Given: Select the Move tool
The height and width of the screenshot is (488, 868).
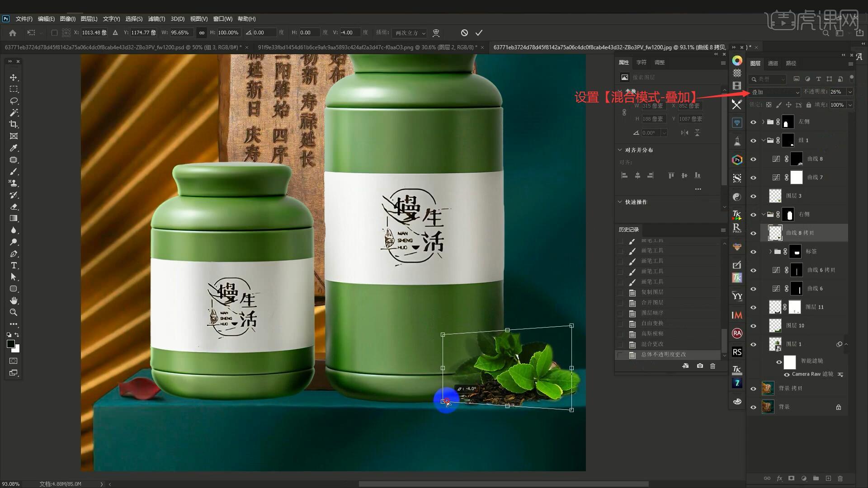Looking at the screenshot, I should coord(14,78).
